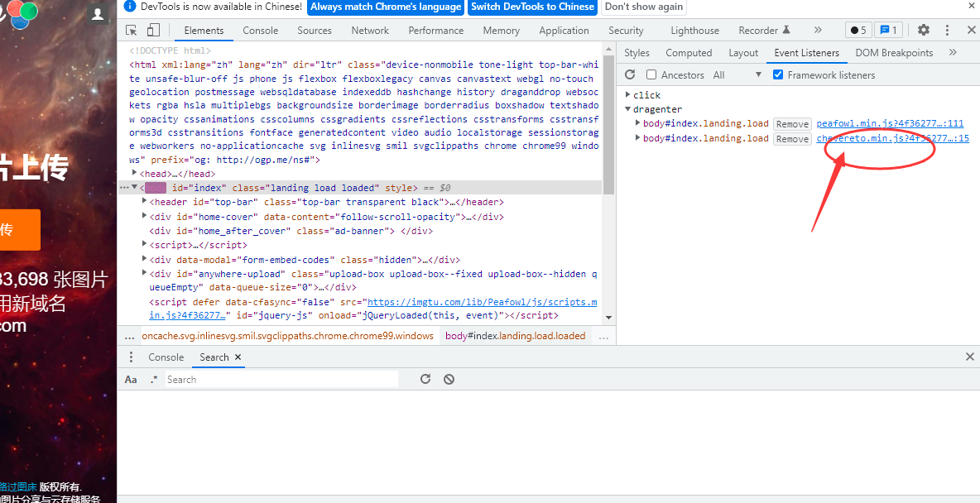Click the breadcrumb right overflow ellipsis
980x503 pixels.
pyautogui.click(x=603, y=336)
